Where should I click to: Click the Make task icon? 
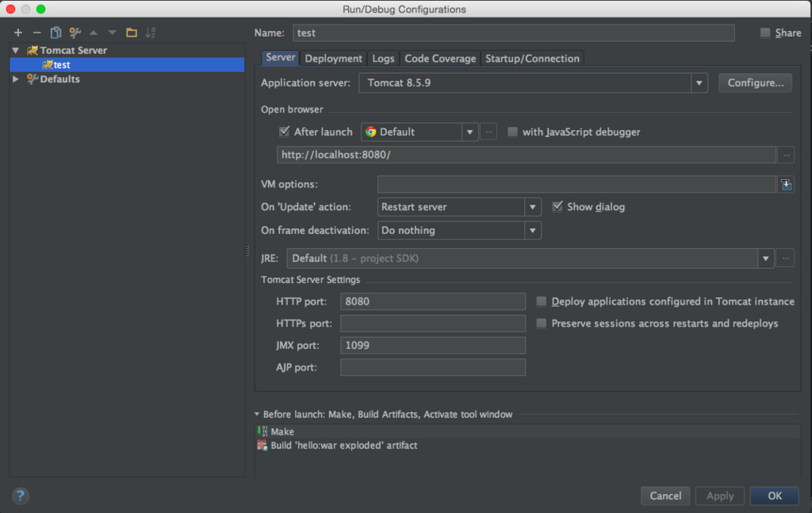[x=262, y=431]
